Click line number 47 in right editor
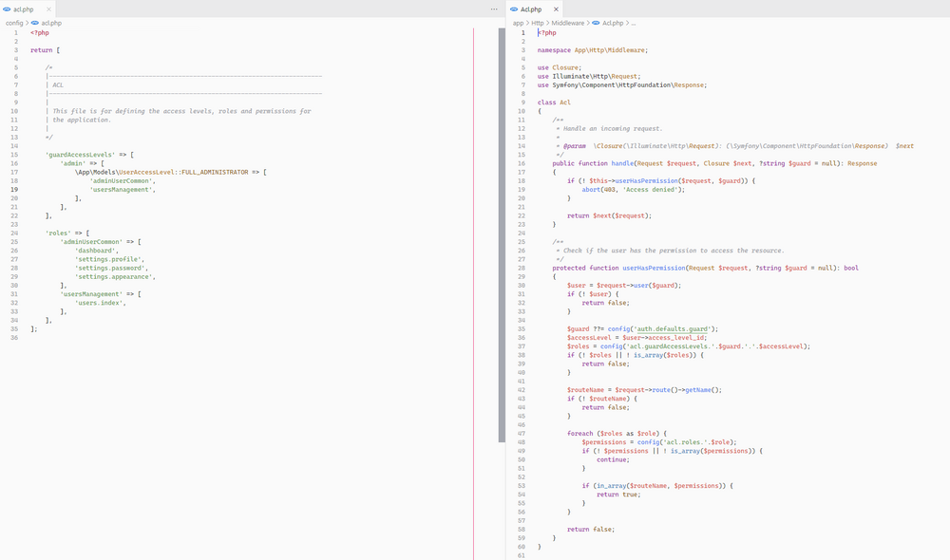 pos(521,434)
